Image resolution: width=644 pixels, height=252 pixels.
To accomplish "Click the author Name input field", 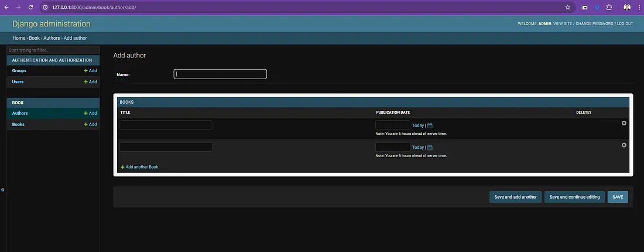I will [x=220, y=74].
